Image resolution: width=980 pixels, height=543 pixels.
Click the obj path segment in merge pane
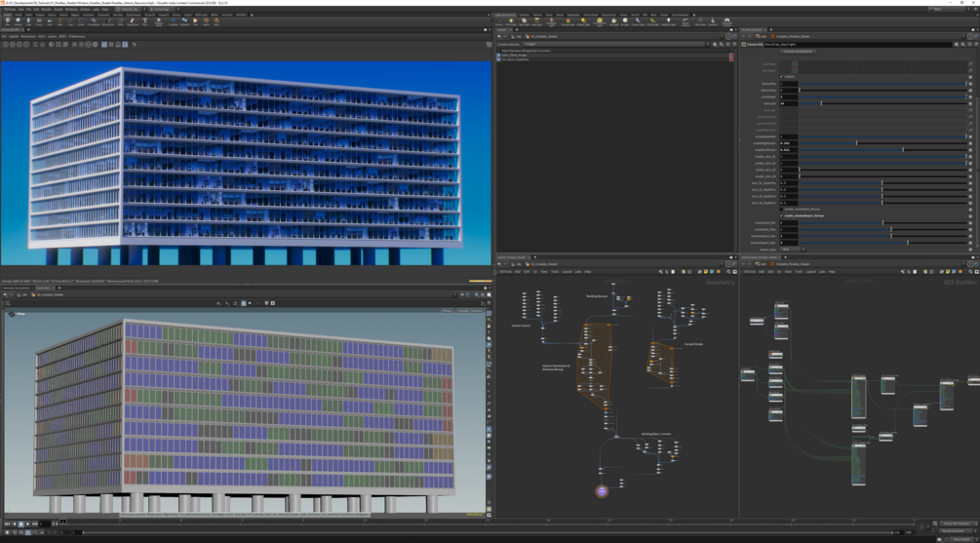[518, 36]
